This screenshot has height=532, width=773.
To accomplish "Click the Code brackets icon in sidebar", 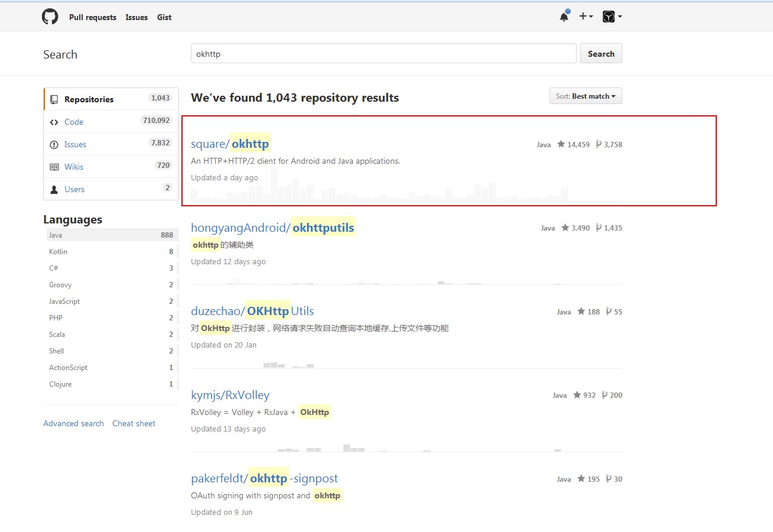I will 54,122.
